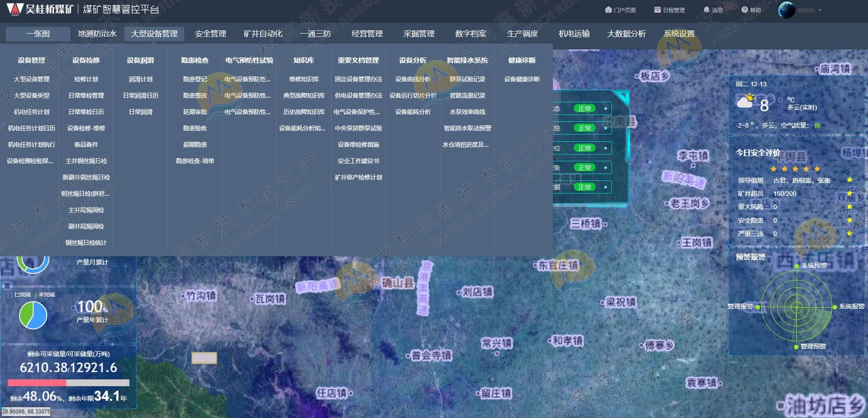Open 设备能耗分析 entry
Screen dimensions: 868x418
[413, 112]
